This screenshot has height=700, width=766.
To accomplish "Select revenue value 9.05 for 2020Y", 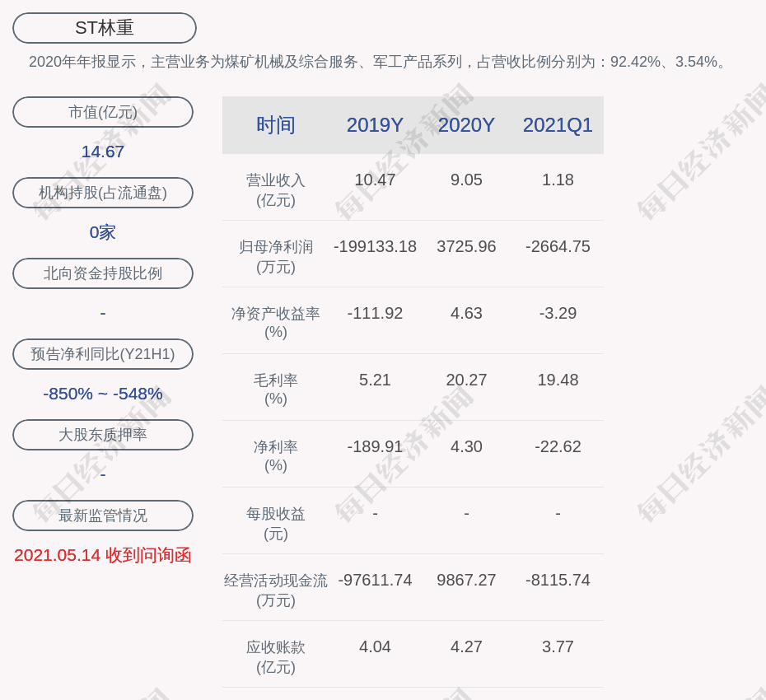I will (x=466, y=180).
